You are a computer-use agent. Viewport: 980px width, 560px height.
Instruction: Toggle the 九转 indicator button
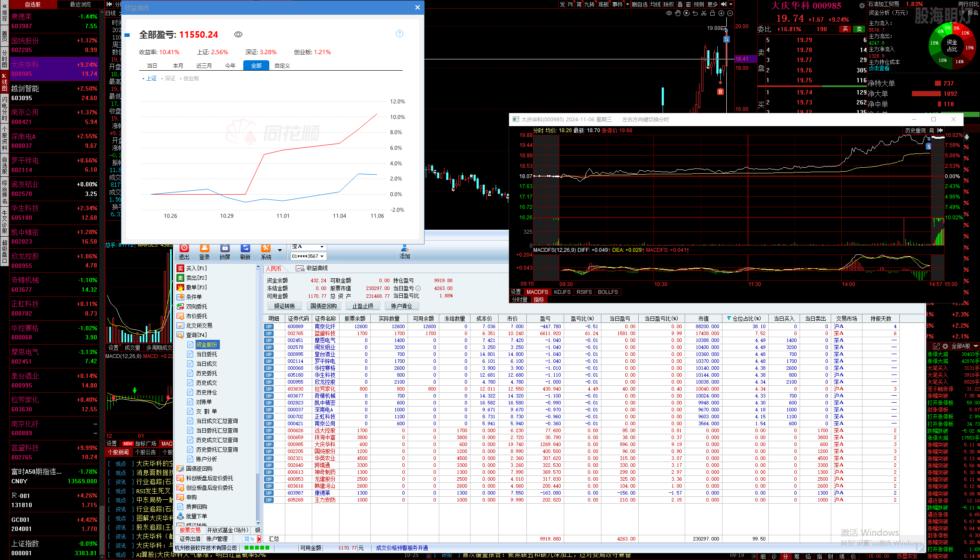click(x=589, y=4)
